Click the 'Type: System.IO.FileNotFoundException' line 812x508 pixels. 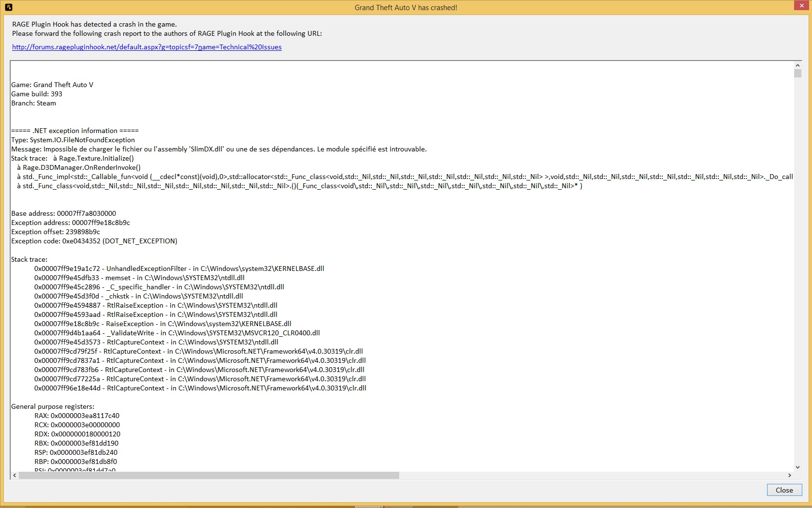(x=73, y=140)
